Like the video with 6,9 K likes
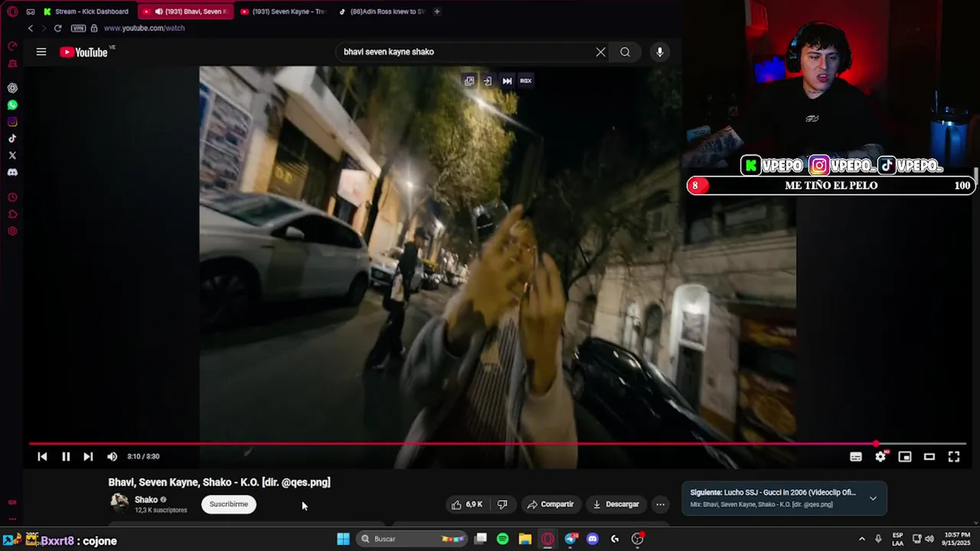 468,504
